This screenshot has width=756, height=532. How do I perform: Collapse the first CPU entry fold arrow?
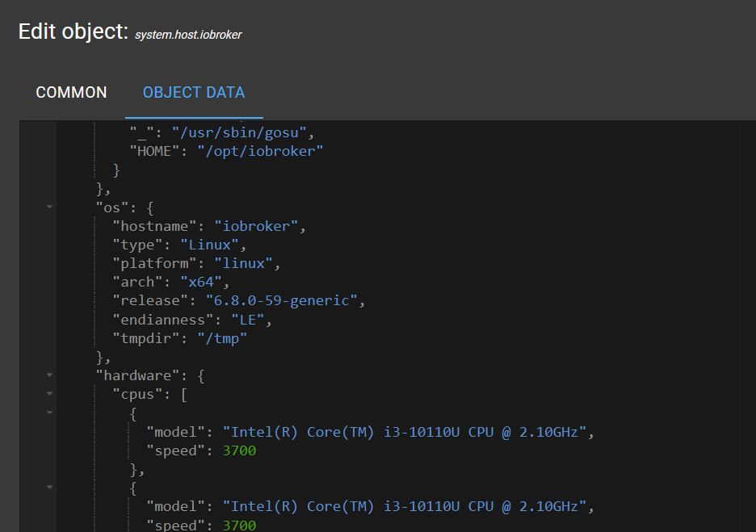[x=49, y=413]
